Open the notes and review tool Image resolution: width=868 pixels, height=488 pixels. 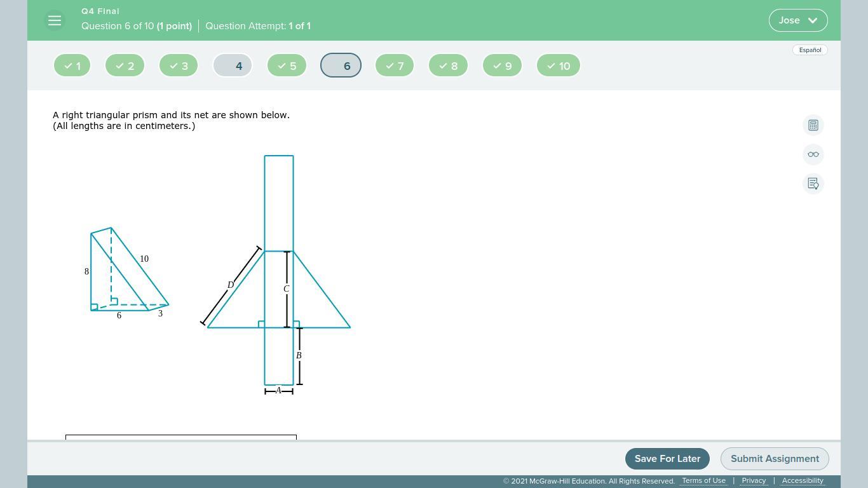coord(813,184)
